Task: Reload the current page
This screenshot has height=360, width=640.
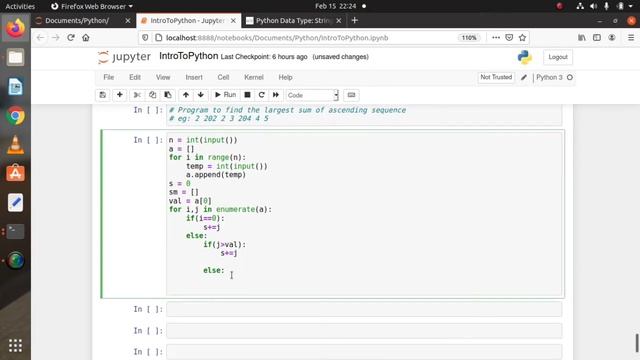Action: coord(71,38)
